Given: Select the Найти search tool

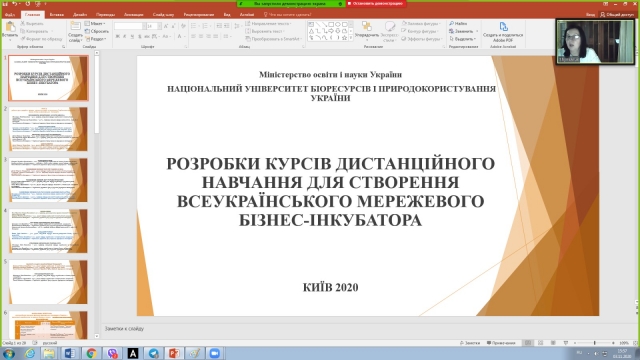Looking at the screenshot, I should (458, 24).
